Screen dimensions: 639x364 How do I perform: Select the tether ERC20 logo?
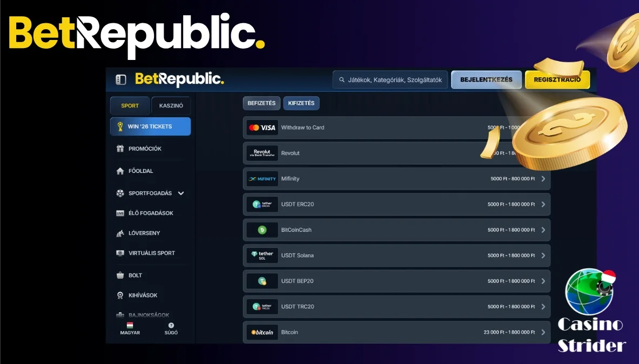pyautogui.click(x=263, y=205)
